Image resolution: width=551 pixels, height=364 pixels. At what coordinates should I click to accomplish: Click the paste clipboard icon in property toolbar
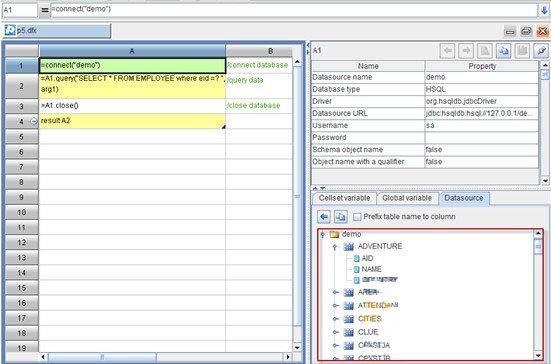point(522,51)
